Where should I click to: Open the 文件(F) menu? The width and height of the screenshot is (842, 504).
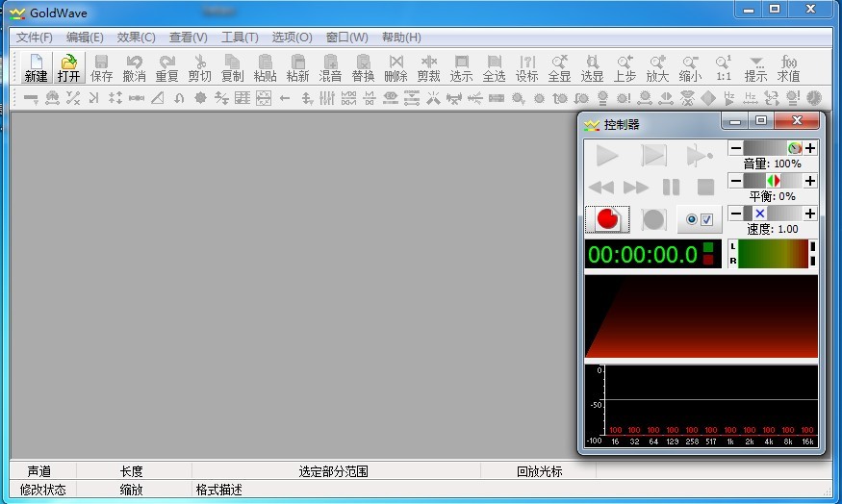[35, 38]
